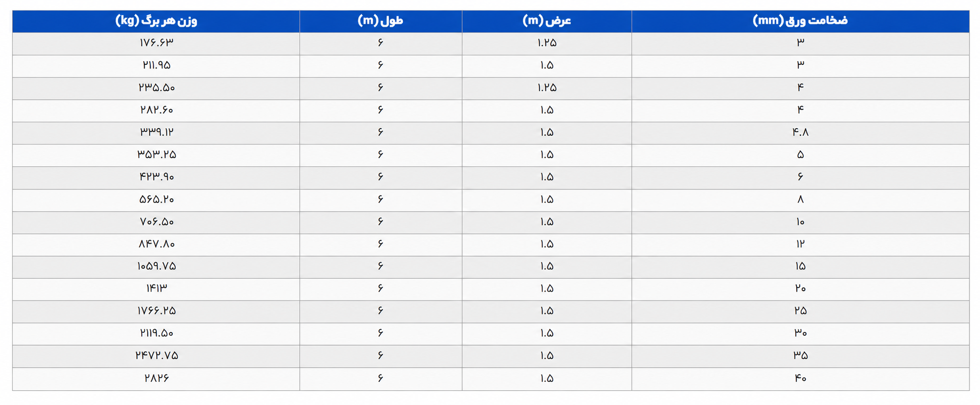The image size is (980, 405).
Task: Select the weight cell ۳۵۳.۲۵
Action: pyautogui.click(x=156, y=155)
